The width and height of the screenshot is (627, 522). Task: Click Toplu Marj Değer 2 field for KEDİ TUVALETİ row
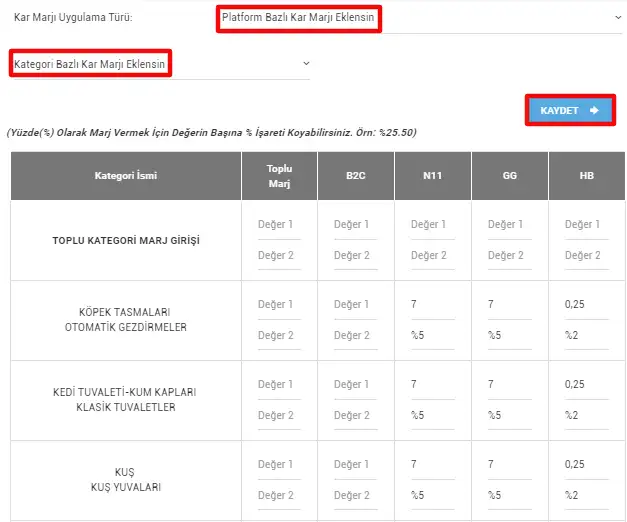279,416
